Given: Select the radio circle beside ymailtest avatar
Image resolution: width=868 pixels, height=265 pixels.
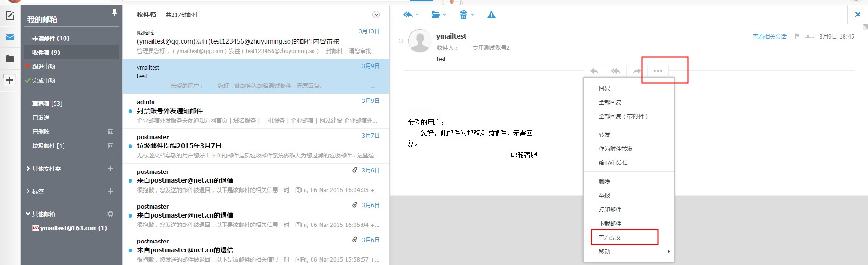Looking at the screenshot, I should point(401,41).
